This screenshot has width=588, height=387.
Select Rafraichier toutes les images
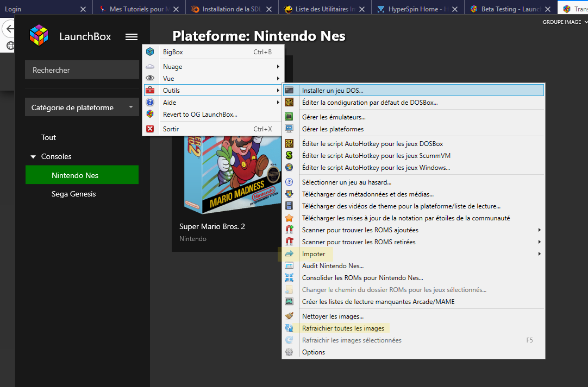[x=414, y=328]
